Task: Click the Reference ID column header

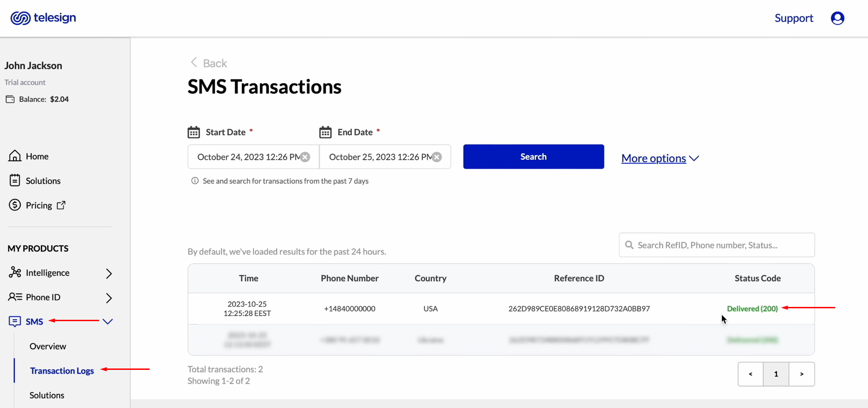Action: (x=579, y=278)
